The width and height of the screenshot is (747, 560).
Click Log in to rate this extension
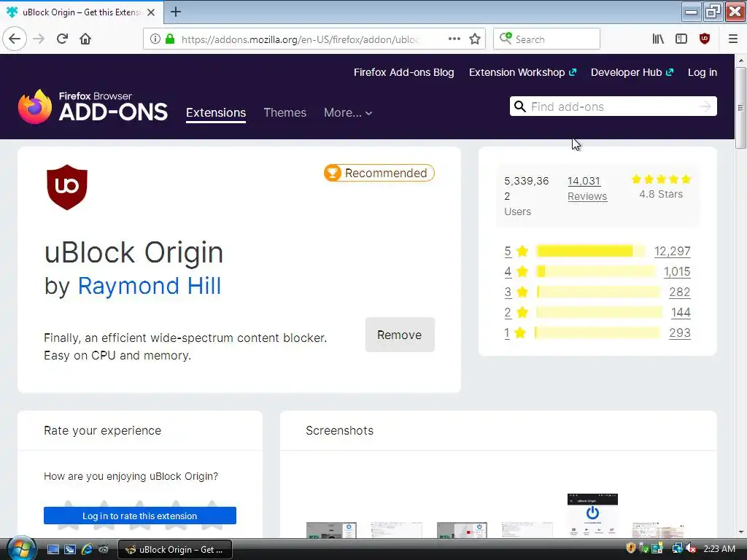pyautogui.click(x=139, y=516)
